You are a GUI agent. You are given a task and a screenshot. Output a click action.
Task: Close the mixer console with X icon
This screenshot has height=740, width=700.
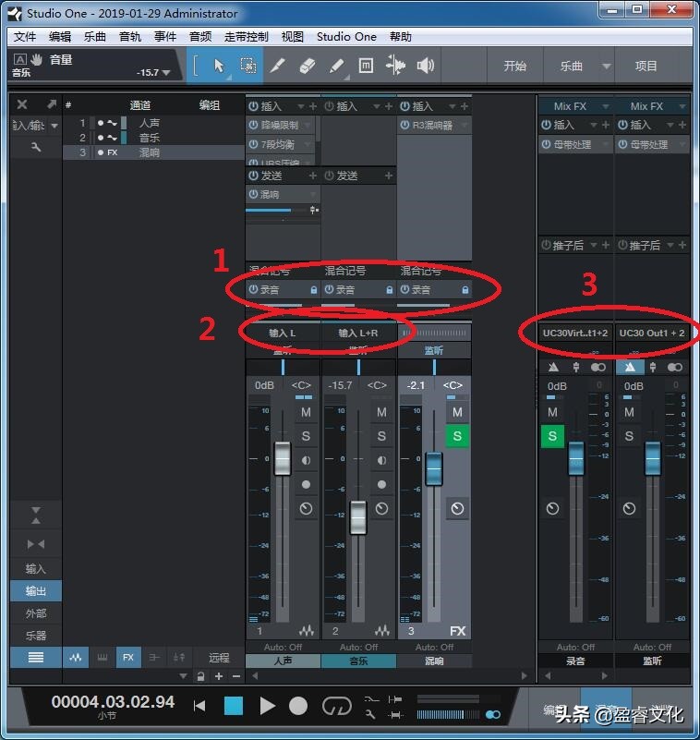click(22, 104)
